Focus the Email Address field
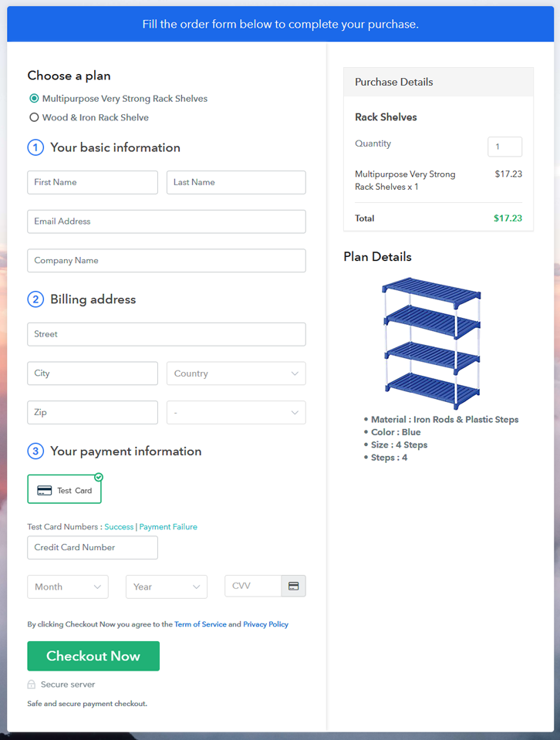 (167, 221)
